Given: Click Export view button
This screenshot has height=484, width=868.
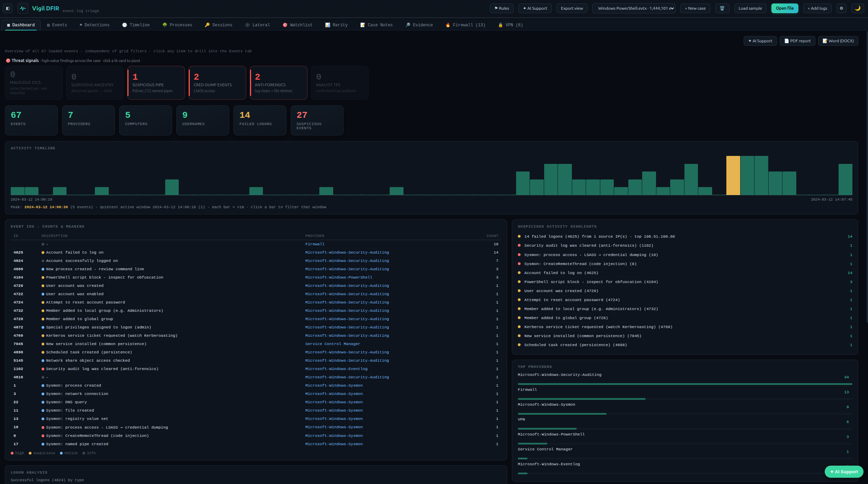Looking at the screenshot, I should (572, 8).
